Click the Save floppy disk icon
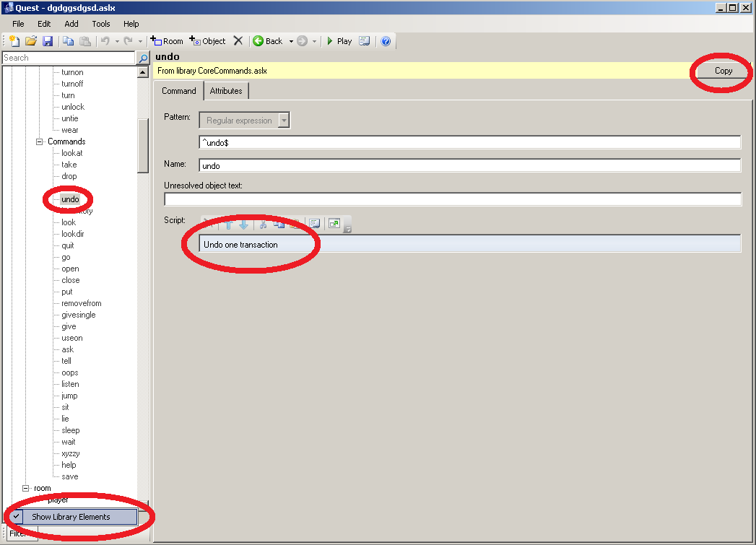The height and width of the screenshot is (545, 756). coord(48,41)
